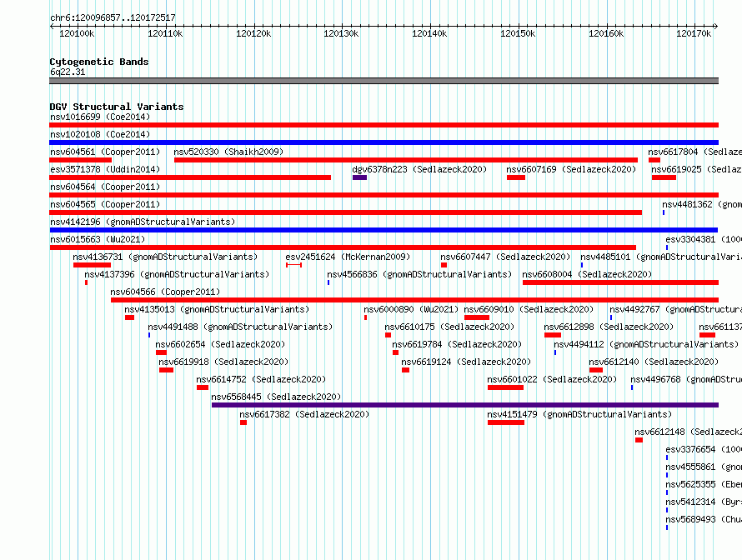
Task: Click the 120170k ruler position label
Action: pos(694,33)
